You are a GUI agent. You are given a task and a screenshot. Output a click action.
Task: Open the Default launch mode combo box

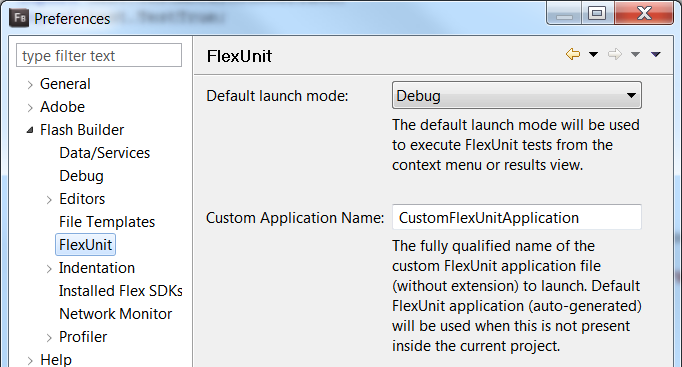click(517, 95)
